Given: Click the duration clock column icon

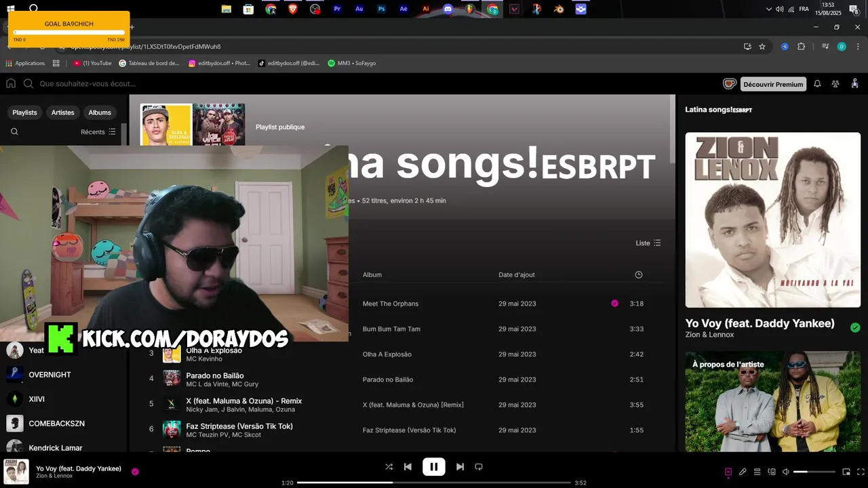Looking at the screenshot, I should (x=638, y=274).
